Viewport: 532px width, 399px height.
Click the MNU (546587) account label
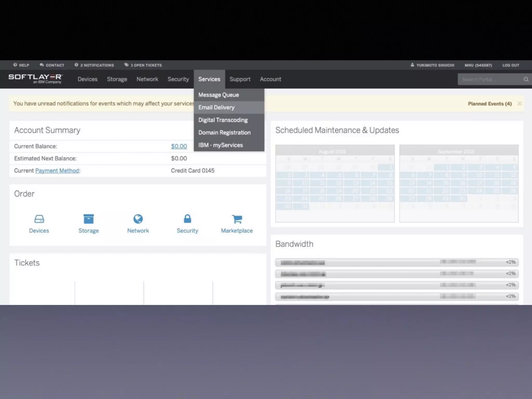[x=478, y=65]
